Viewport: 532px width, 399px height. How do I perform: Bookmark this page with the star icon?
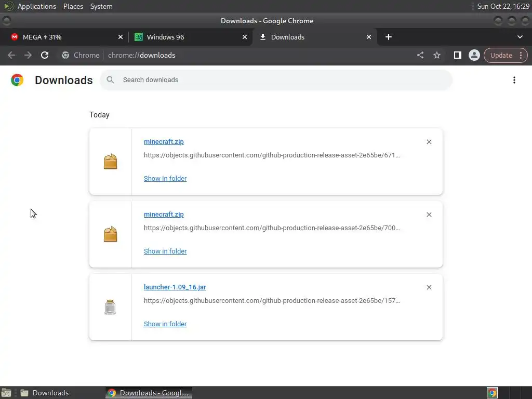coord(436,55)
